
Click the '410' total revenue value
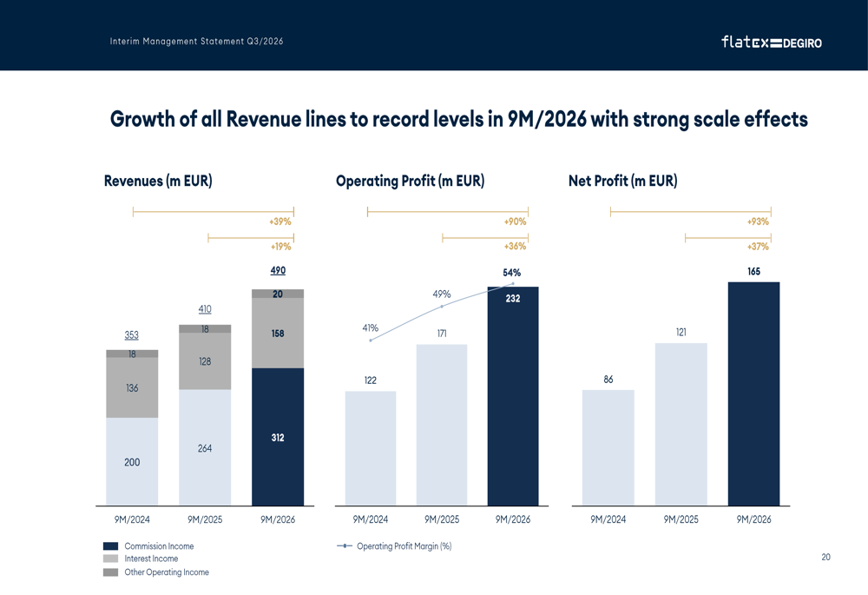pyautogui.click(x=205, y=309)
